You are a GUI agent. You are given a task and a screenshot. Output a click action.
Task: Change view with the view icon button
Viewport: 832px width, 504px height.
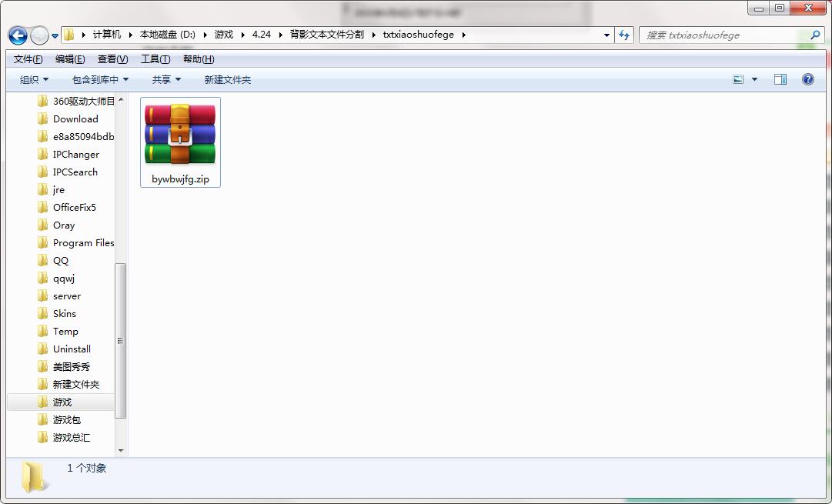coord(738,79)
